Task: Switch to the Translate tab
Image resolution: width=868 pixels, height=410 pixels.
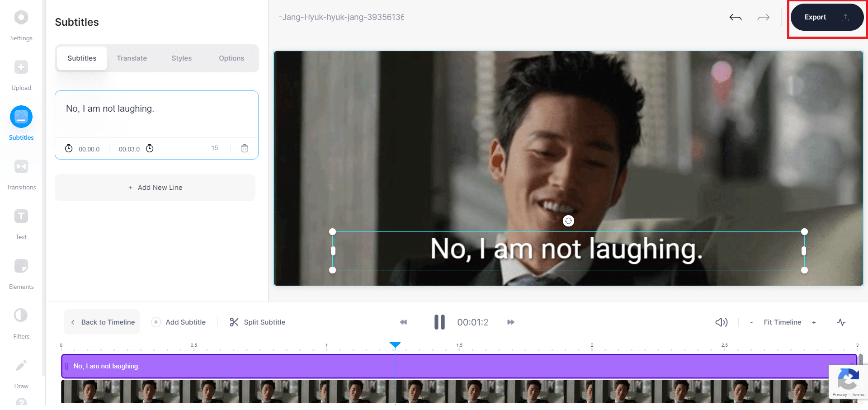Action: 132,58
